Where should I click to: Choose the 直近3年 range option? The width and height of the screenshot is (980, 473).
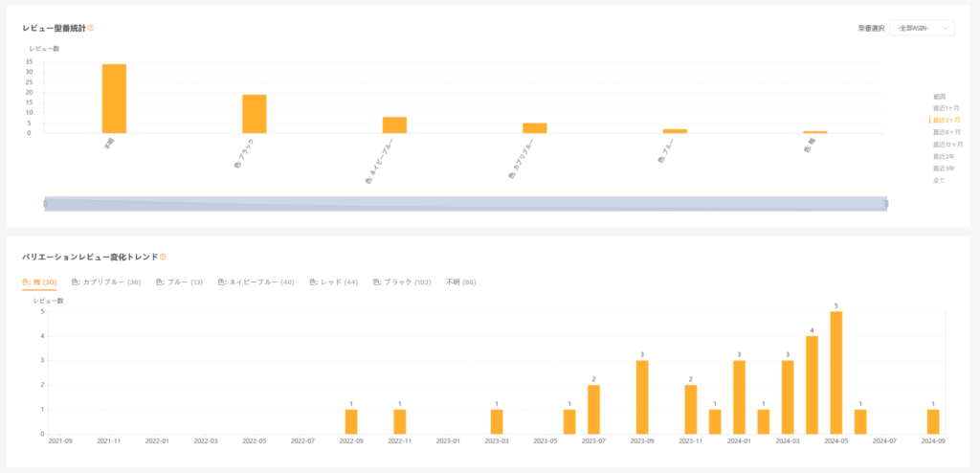(x=945, y=168)
